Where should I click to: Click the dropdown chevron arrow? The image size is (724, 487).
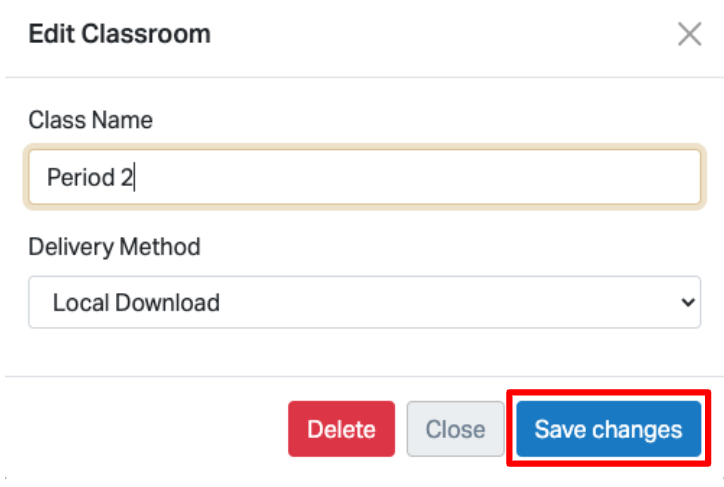point(687,302)
